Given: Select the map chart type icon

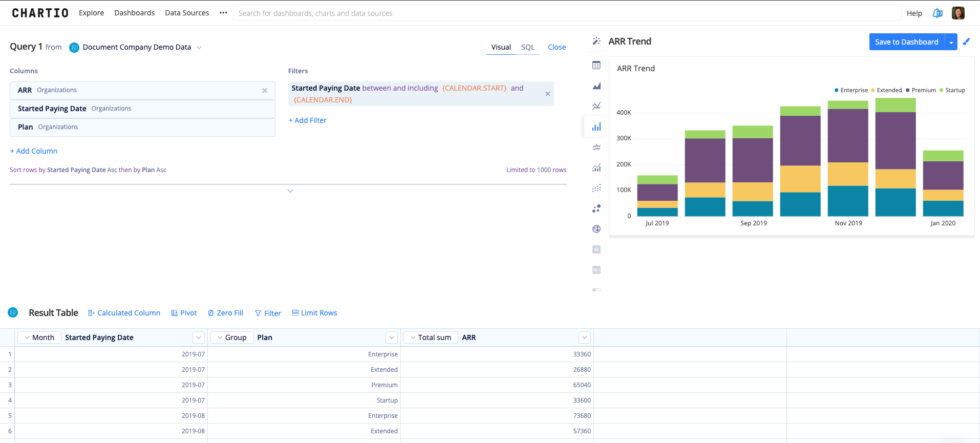Looking at the screenshot, I should pos(596,229).
